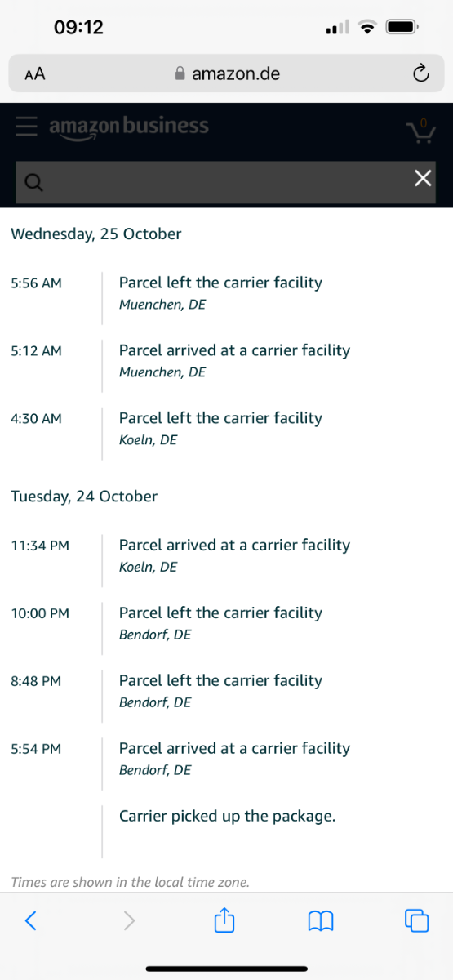Show all open Safari tabs

417,921
